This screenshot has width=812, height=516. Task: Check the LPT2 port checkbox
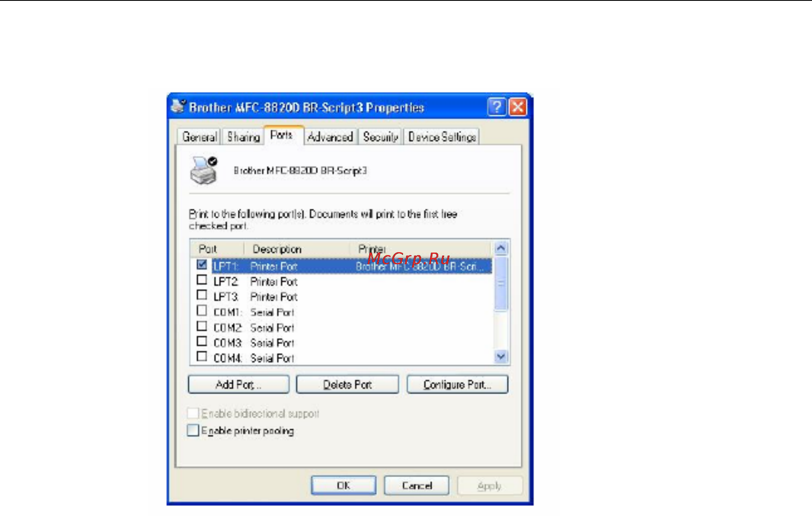[x=202, y=280]
